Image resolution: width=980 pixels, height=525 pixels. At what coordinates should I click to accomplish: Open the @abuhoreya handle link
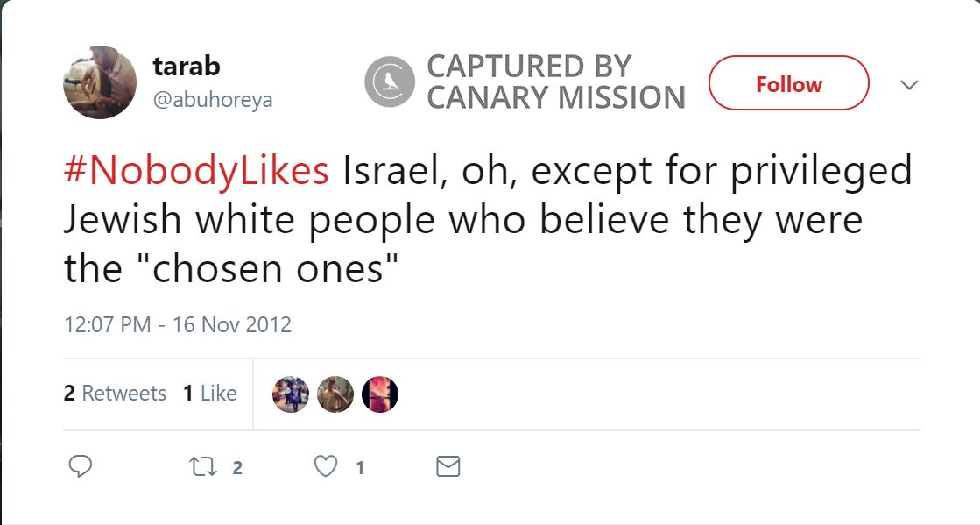click(x=213, y=100)
